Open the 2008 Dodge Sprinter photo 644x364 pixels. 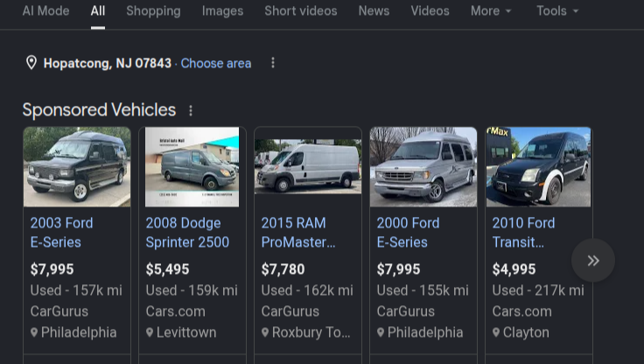192,167
